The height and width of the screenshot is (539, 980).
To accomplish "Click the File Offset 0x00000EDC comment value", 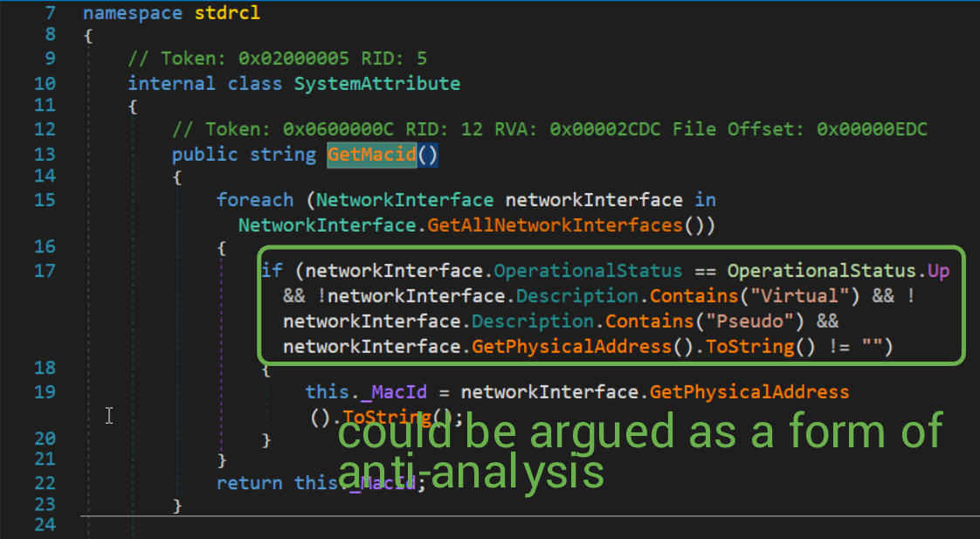I will pyautogui.click(x=872, y=129).
